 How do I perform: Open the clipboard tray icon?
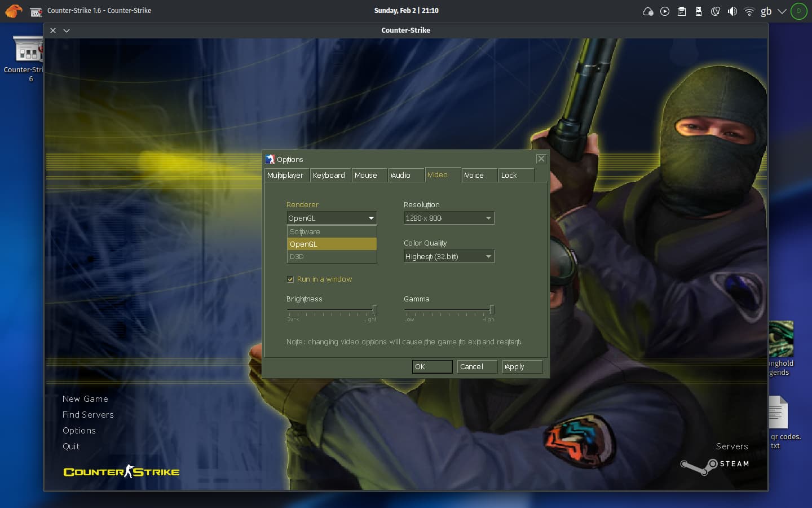point(682,11)
